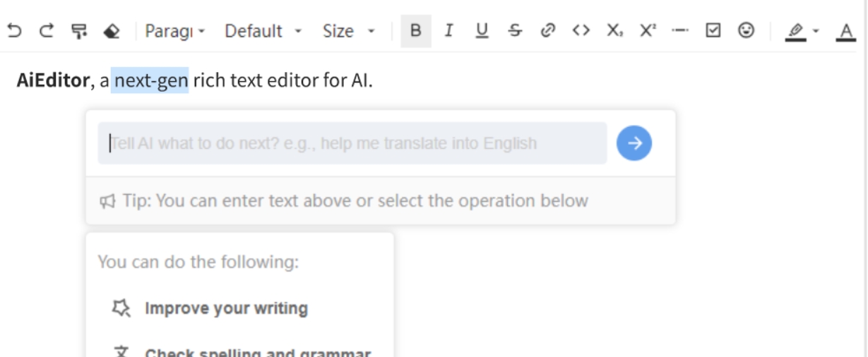Apply inline code formatting icon
The width and height of the screenshot is (868, 357).
[581, 31]
